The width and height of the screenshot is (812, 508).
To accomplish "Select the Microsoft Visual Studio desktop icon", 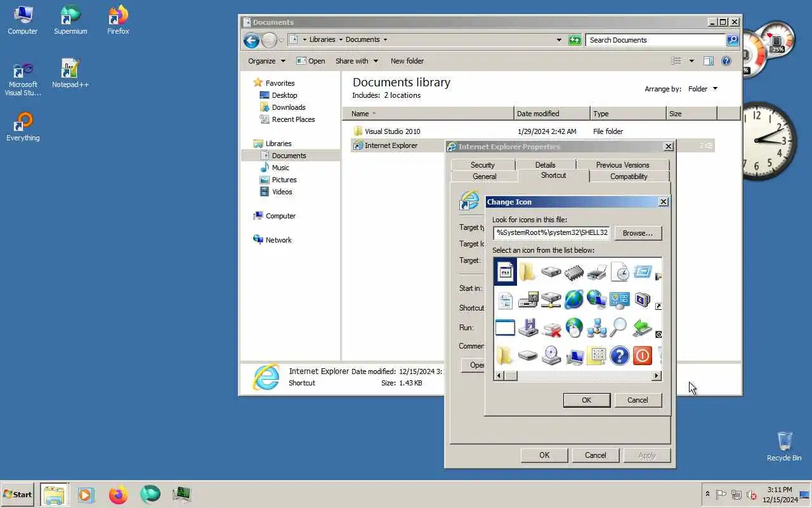I will point(23,79).
